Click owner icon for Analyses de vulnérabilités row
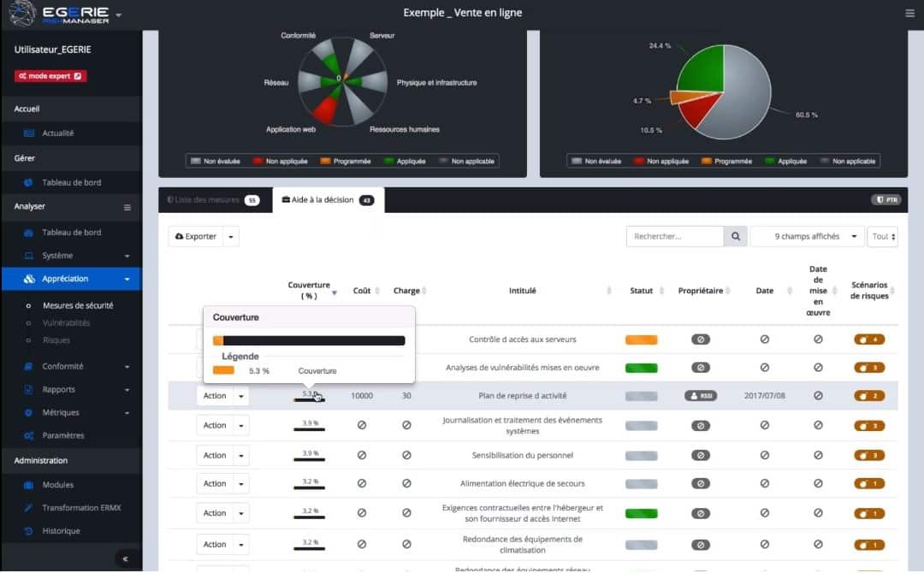Screen dimensions: 924x573 tap(700, 368)
